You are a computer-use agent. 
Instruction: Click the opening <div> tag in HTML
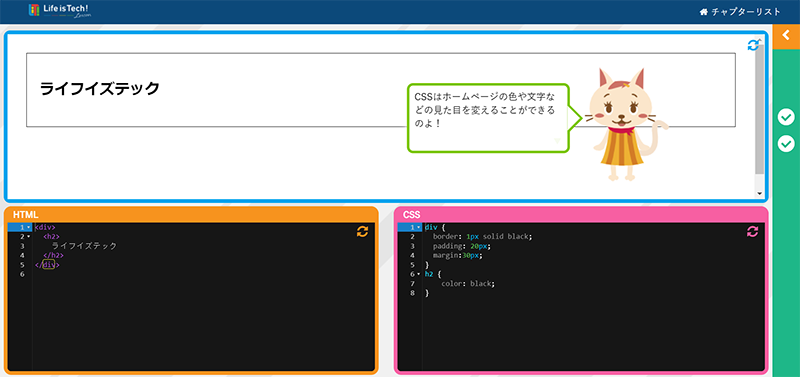(x=45, y=228)
